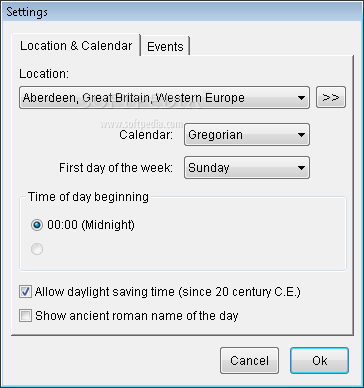Select the Location & Calendar tab
364x388 pixels.
click(x=76, y=45)
